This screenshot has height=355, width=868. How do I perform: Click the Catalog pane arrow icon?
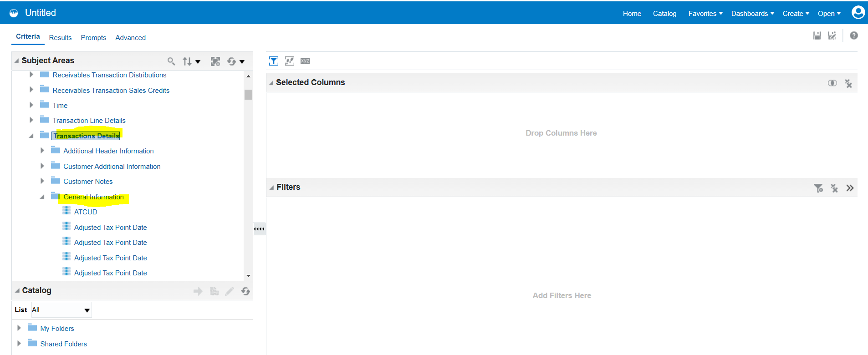198,291
